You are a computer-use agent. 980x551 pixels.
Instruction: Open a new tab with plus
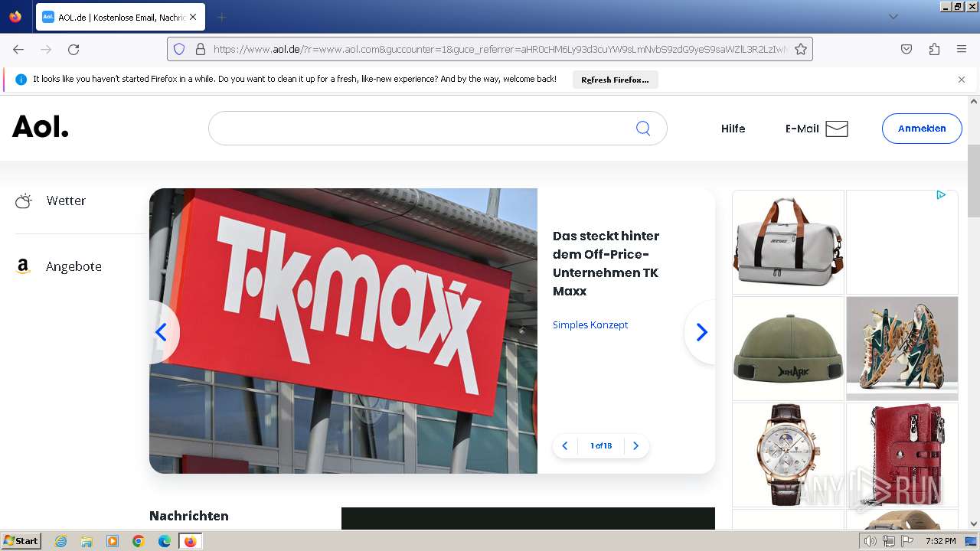point(221,17)
